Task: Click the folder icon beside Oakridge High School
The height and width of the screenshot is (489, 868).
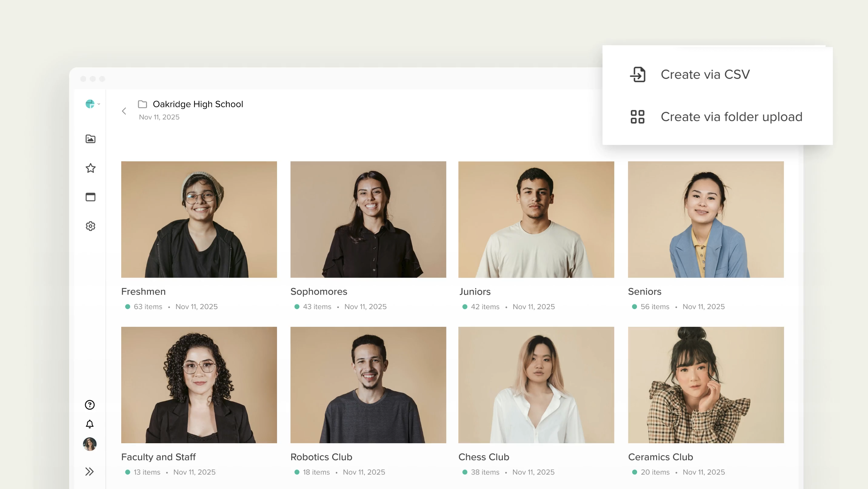Action: [142, 104]
